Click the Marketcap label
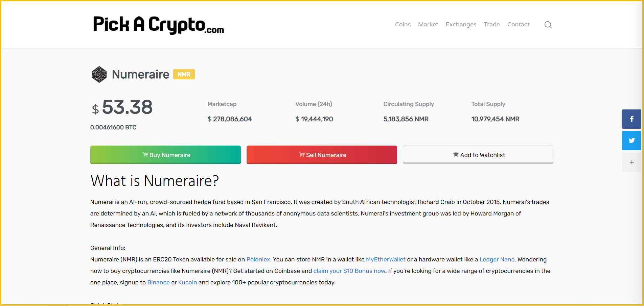This screenshot has width=644, height=306. (x=222, y=104)
